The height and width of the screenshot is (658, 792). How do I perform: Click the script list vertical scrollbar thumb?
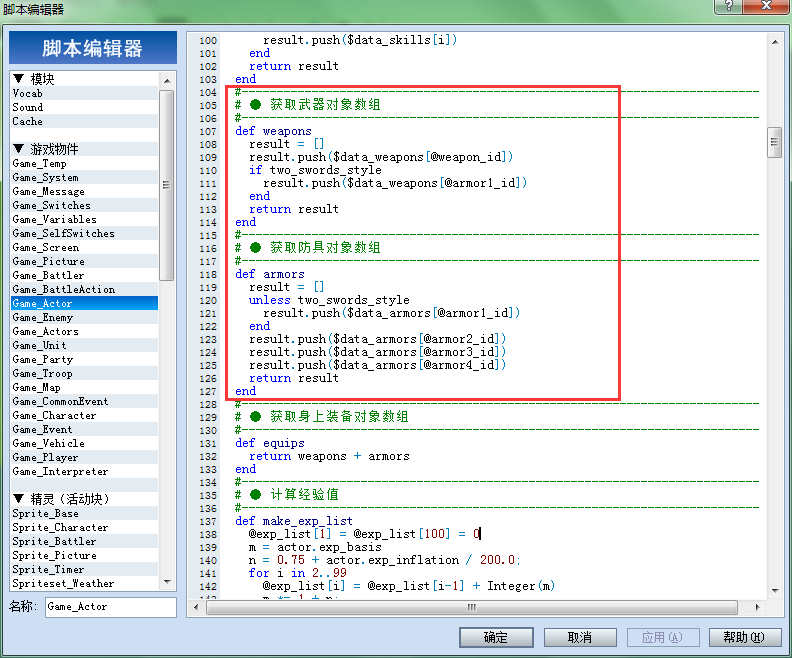point(167,185)
